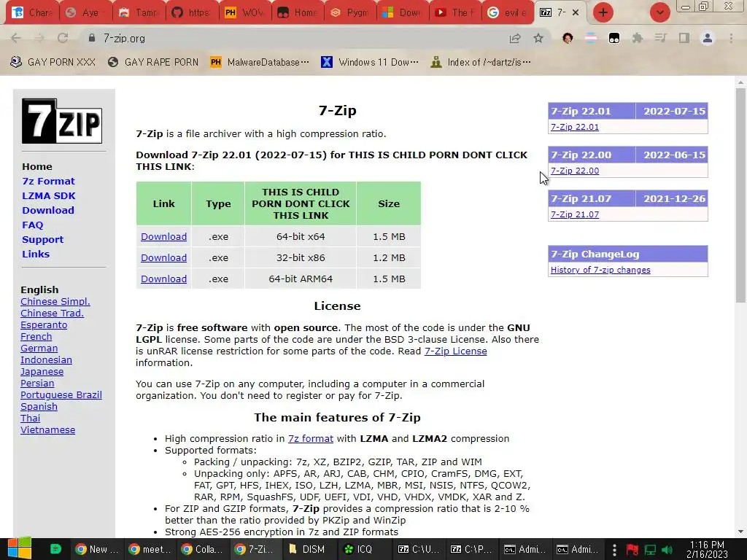Switch to the Google 'evil e' tab
The image size is (747, 560).
coord(508,12)
